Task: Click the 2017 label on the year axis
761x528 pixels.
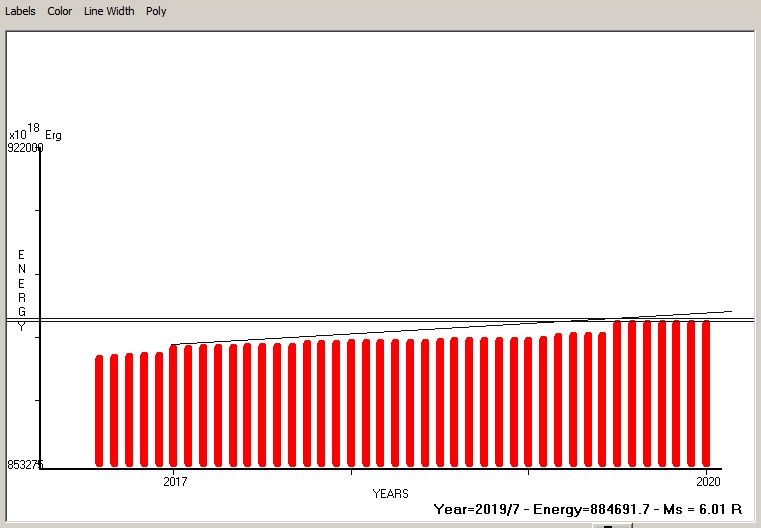Action: 174,481
